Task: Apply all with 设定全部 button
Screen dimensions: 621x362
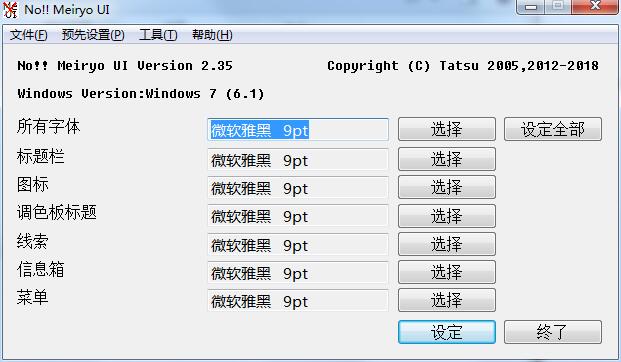Action: (553, 129)
